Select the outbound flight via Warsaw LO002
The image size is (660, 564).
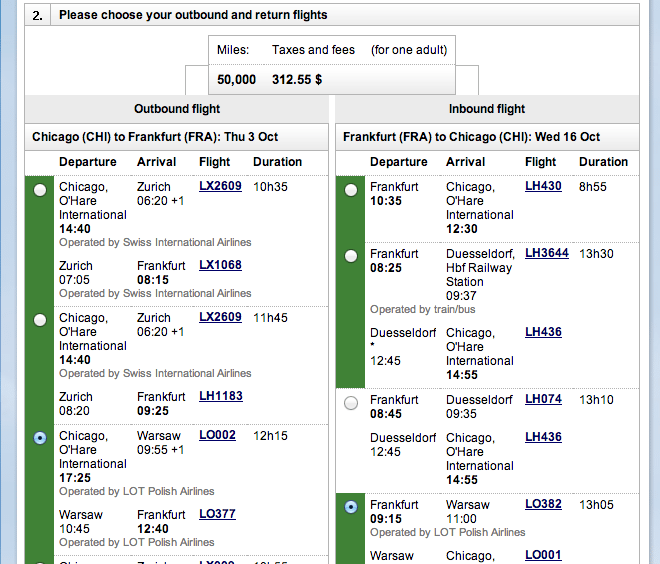click(40, 438)
